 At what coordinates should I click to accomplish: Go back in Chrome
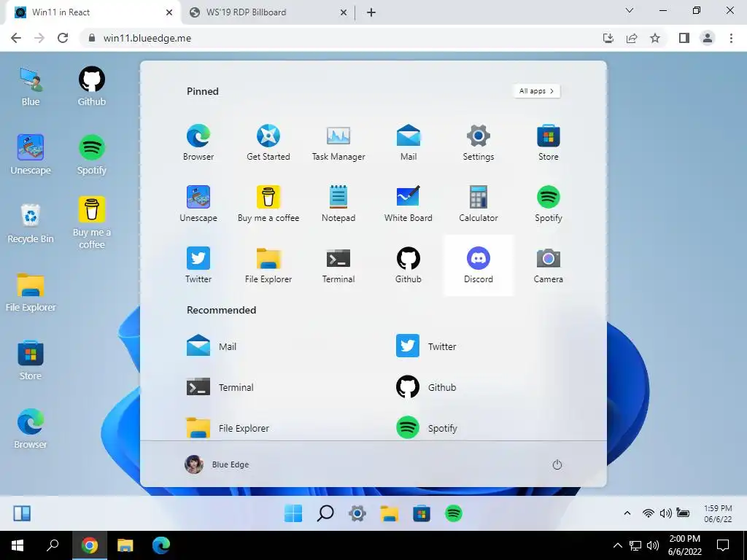(x=16, y=38)
